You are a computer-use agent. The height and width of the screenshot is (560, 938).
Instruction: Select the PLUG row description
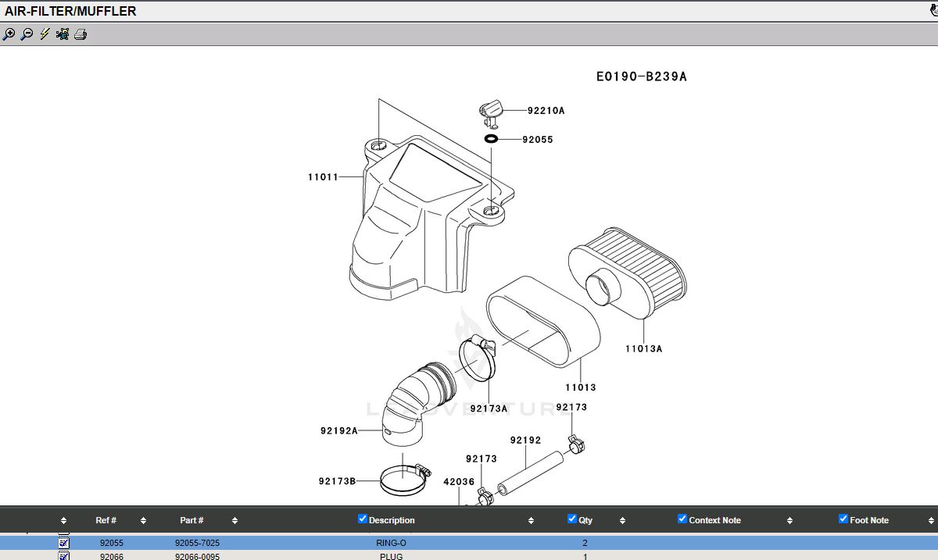pos(392,556)
